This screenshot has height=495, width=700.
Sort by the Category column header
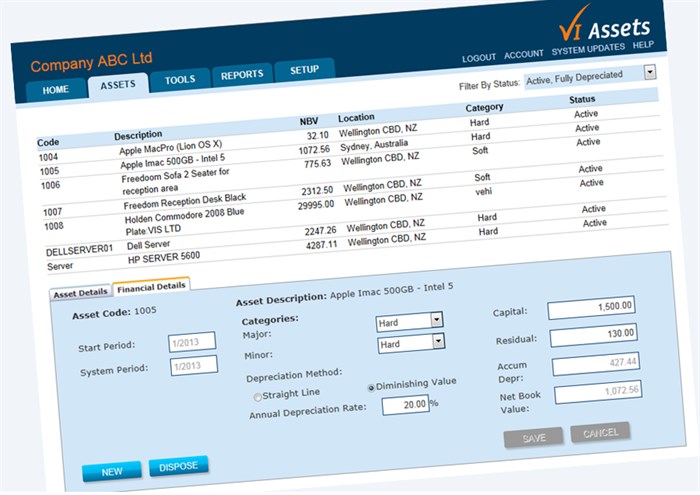click(484, 108)
